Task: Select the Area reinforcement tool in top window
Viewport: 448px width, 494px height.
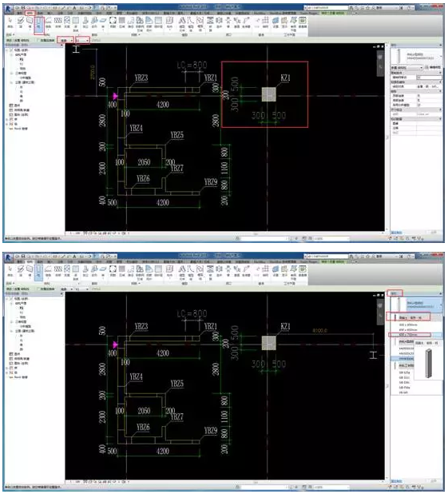Action: 122,22
